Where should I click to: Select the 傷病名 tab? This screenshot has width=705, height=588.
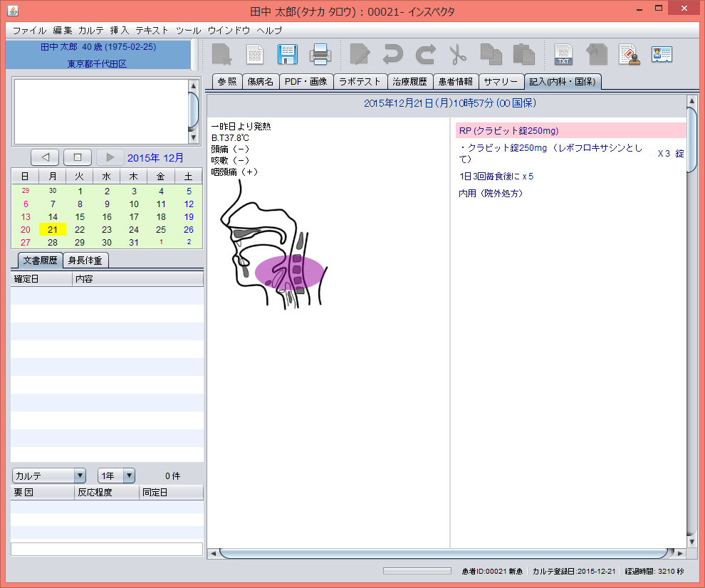(261, 82)
